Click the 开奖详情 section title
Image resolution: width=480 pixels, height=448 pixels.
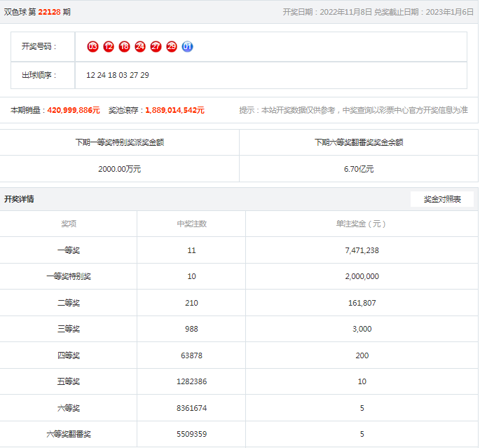coord(19,199)
